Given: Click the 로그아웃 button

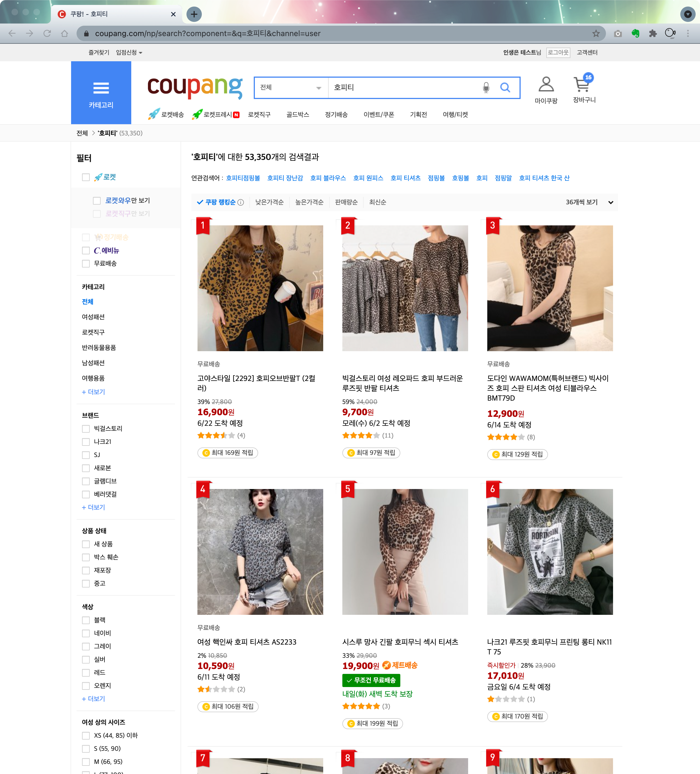Looking at the screenshot, I should pyautogui.click(x=558, y=52).
